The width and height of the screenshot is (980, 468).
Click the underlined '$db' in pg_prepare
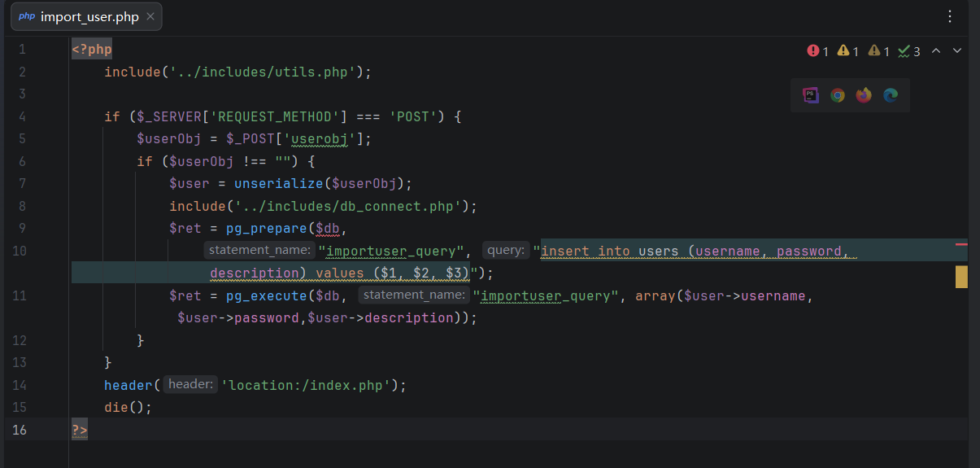tap(328, 229)
